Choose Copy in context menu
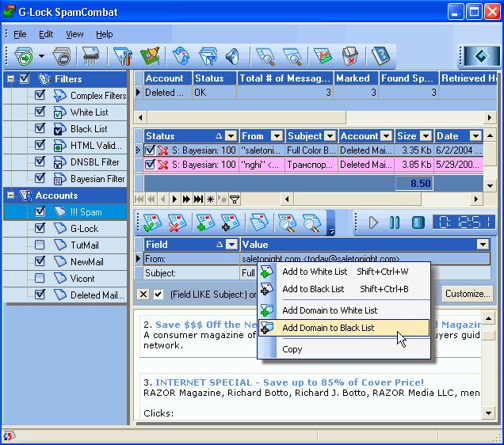Screen dimensions: 504x445 [x=344, y=349]
